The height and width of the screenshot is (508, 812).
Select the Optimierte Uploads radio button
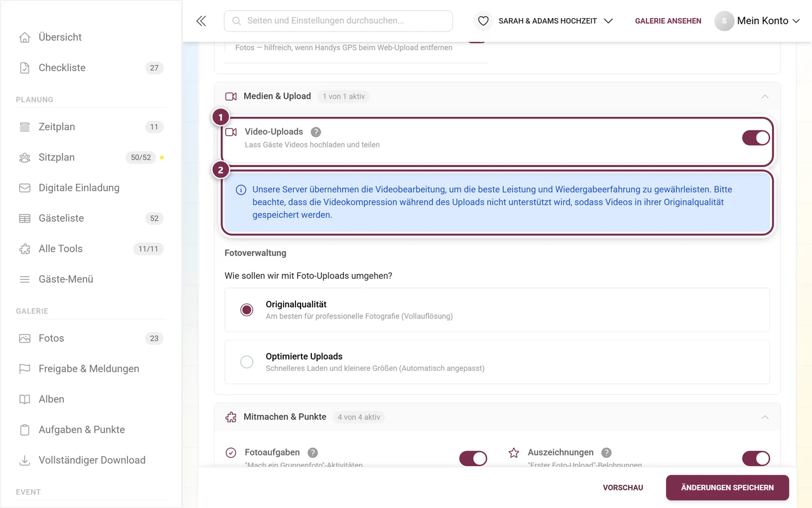tap(246, 362)
